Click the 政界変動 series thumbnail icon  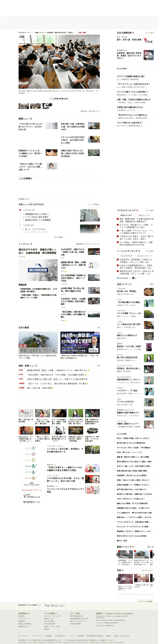tap(149, 55)
